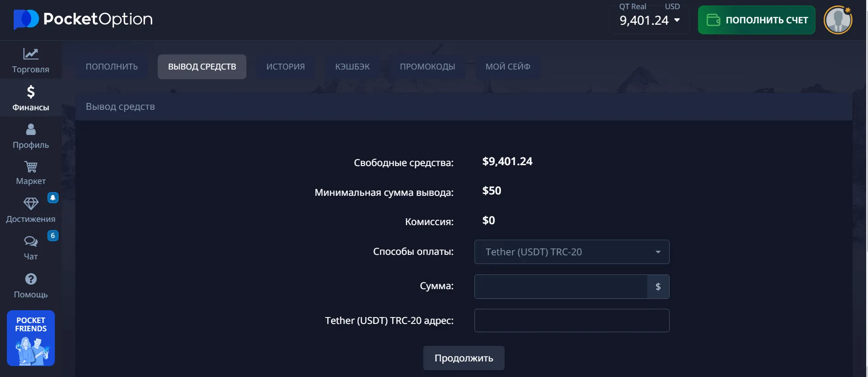
Task: Click the PocketOption logo
Action: (x=83, y=19)
